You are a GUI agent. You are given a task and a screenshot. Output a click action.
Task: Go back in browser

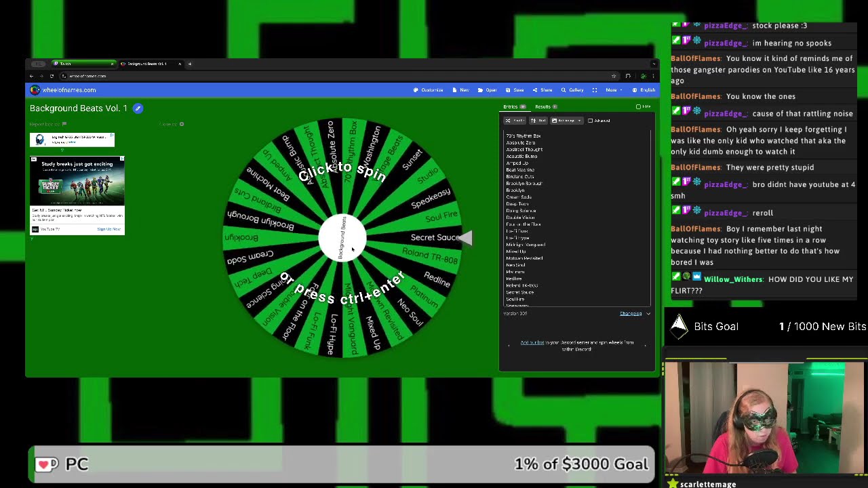31,76
